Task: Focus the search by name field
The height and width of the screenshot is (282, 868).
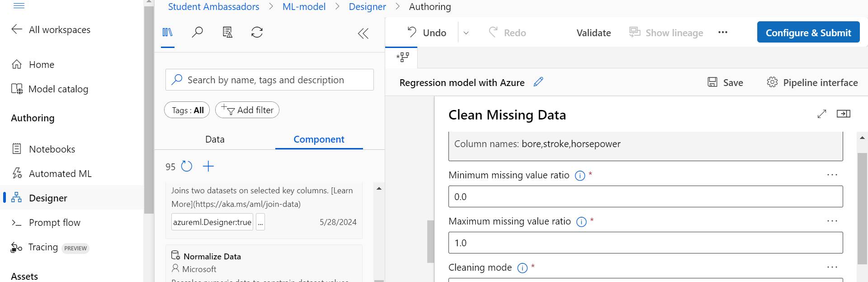Action: (269, 80)
